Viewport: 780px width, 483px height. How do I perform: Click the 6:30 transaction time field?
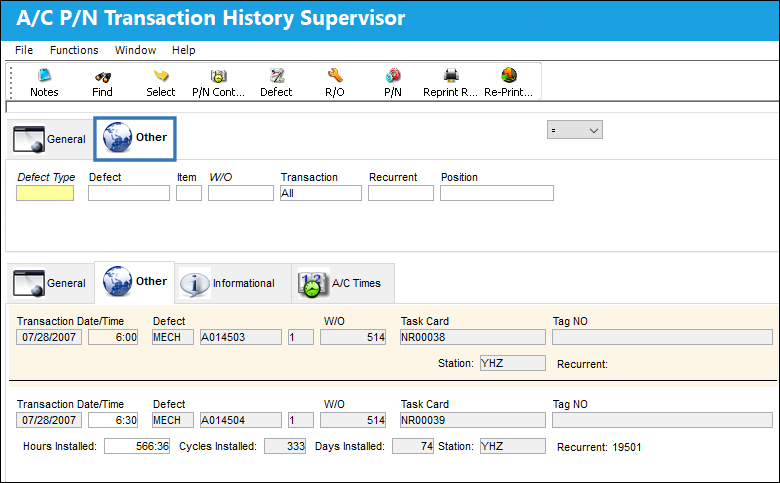113,420
